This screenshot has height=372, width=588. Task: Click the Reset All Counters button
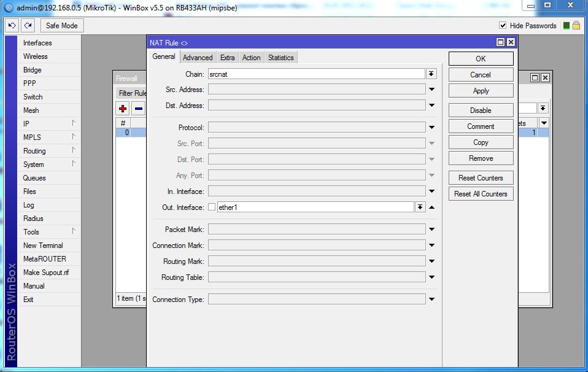tap(481, 194)
